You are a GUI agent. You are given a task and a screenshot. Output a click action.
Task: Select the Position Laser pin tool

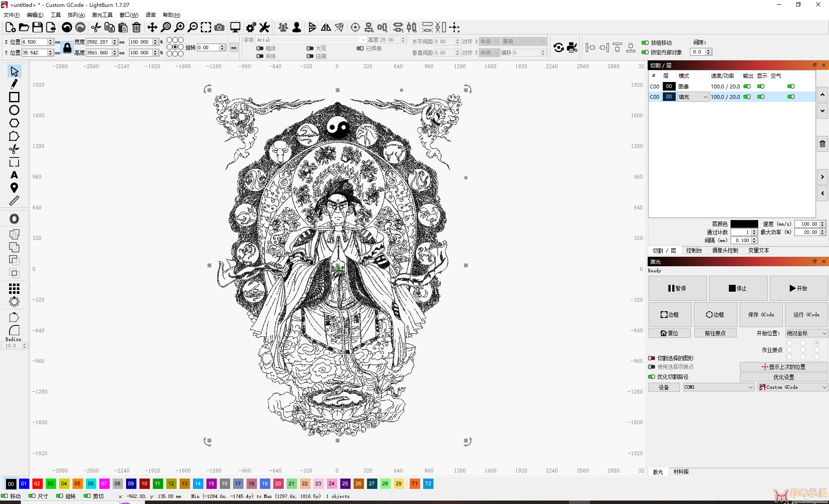[14, 188]
